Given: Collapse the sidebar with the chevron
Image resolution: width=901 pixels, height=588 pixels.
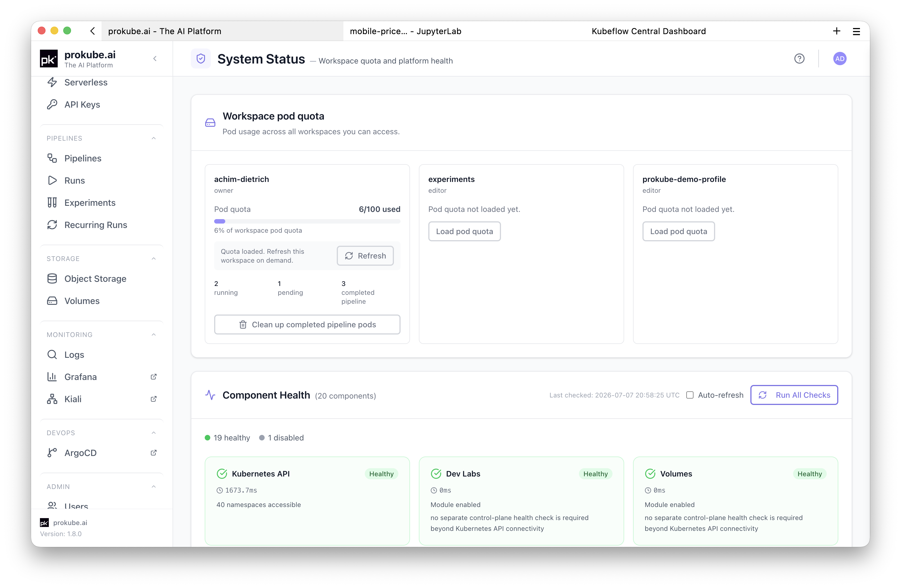Looking at the screenshot, I should coord(155,59).
